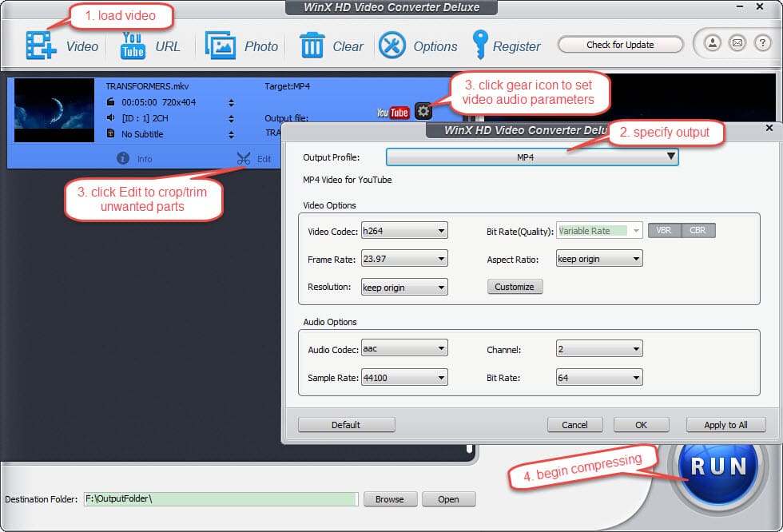Open the Video Codec h264 dropdown
This screenshot has height=532, width=783.
click(404, 231)
